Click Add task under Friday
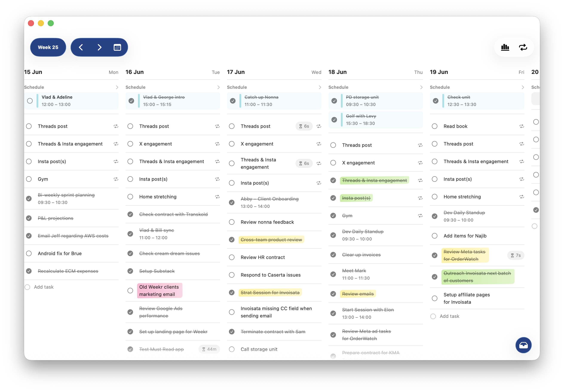This screenshot has width=564, height=392. pos(449,316)
